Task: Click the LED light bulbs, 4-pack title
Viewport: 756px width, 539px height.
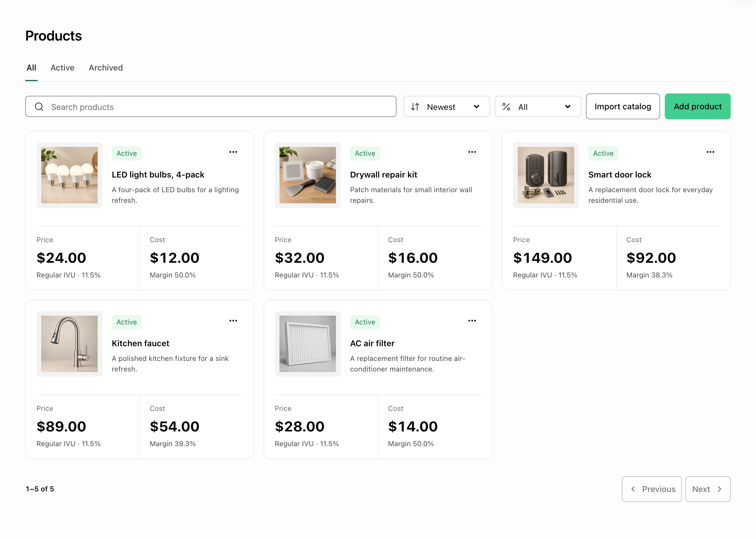Action: point(158,175)
